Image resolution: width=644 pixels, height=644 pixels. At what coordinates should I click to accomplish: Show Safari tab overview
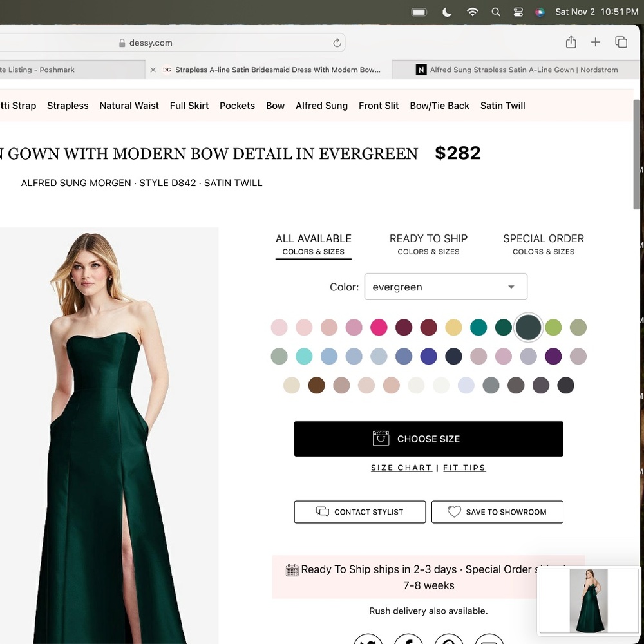pos(621,42)
